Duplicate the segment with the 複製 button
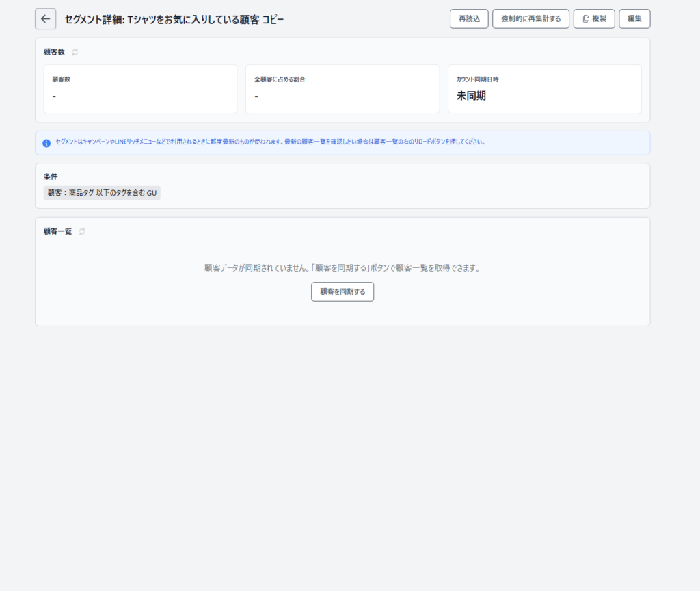The width and height of the screenshot is (700, 591). pyautogui.click(x=593, y=19)
